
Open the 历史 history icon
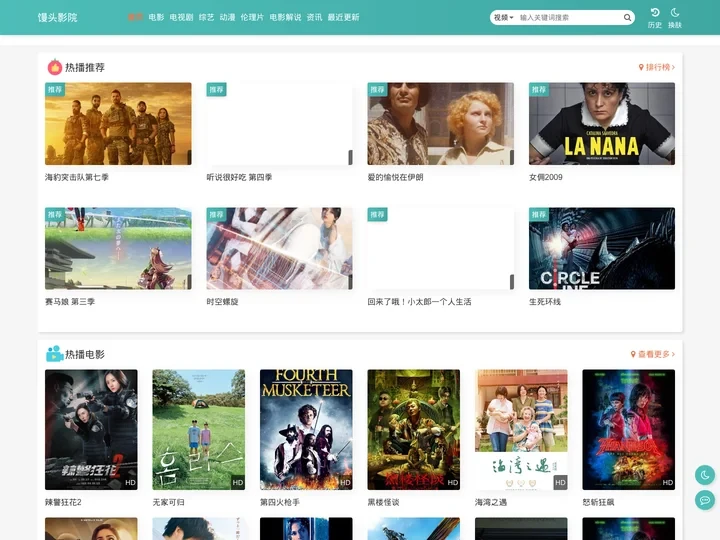(655, 18)
